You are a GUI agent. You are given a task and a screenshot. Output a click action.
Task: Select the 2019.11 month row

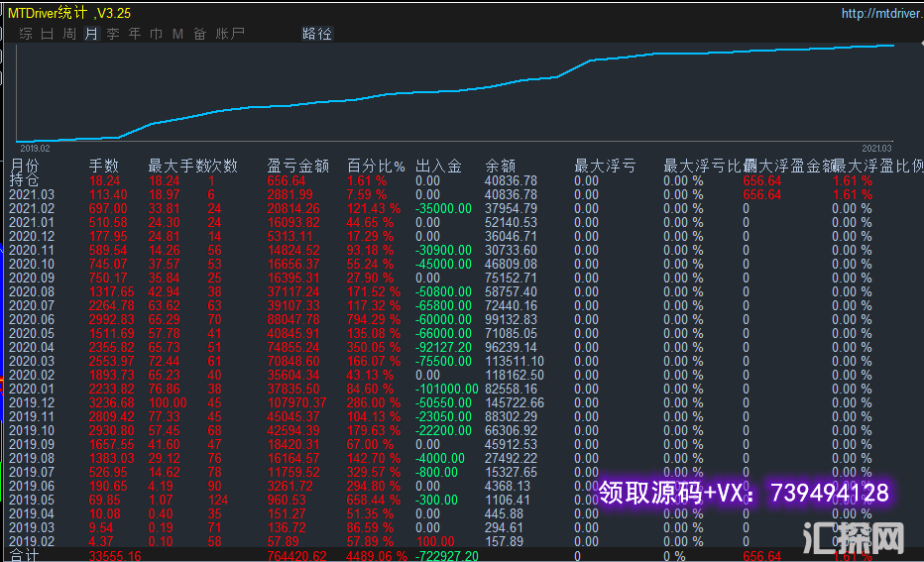coord(32,416)
